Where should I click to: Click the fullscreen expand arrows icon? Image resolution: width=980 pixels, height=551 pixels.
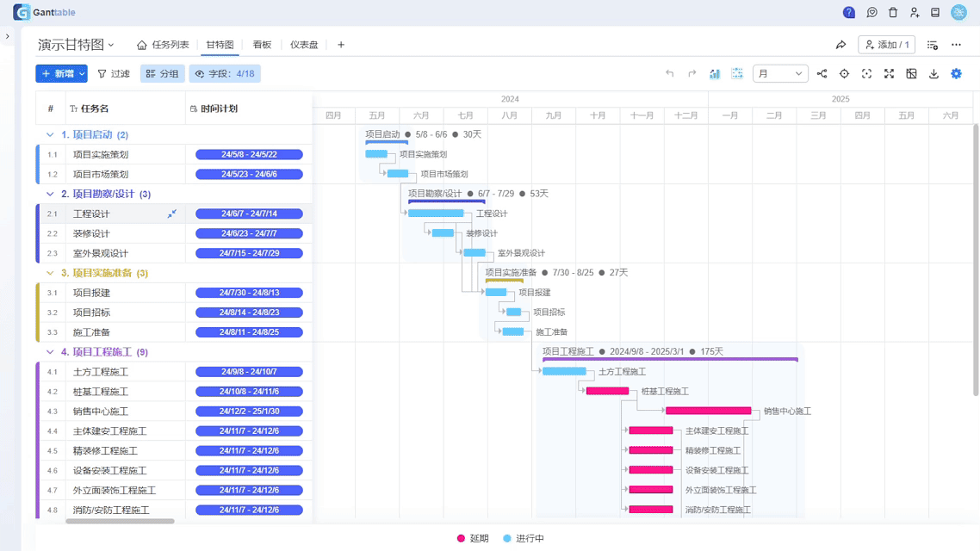click(x=889, y=74)
